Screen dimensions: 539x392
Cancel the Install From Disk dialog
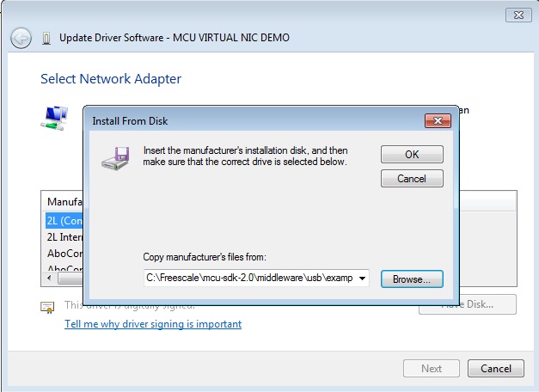click(x=412, y=179)
